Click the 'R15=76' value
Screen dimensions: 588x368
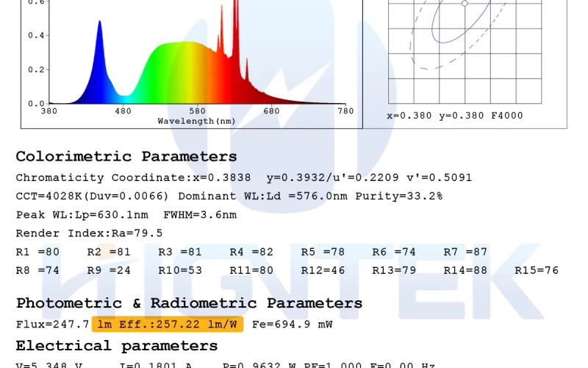pos(537,270)
